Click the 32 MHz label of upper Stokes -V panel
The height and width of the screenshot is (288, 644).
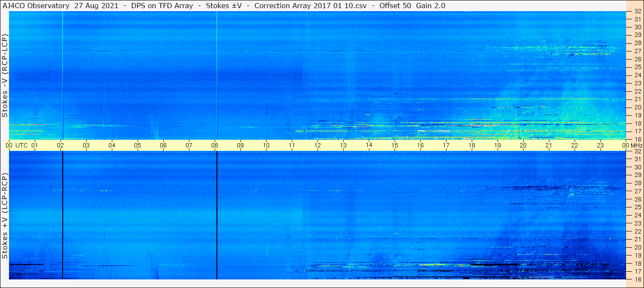(x=637, y=12)
